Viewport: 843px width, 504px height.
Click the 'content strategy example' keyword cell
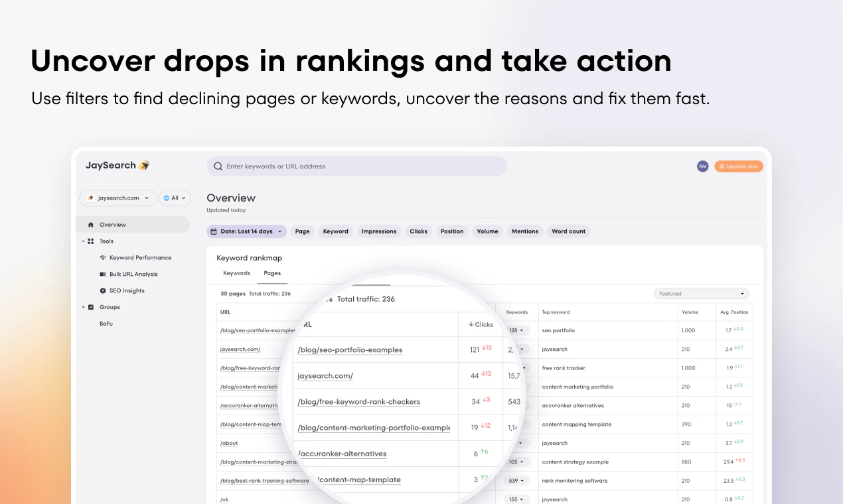click(575, 462)
